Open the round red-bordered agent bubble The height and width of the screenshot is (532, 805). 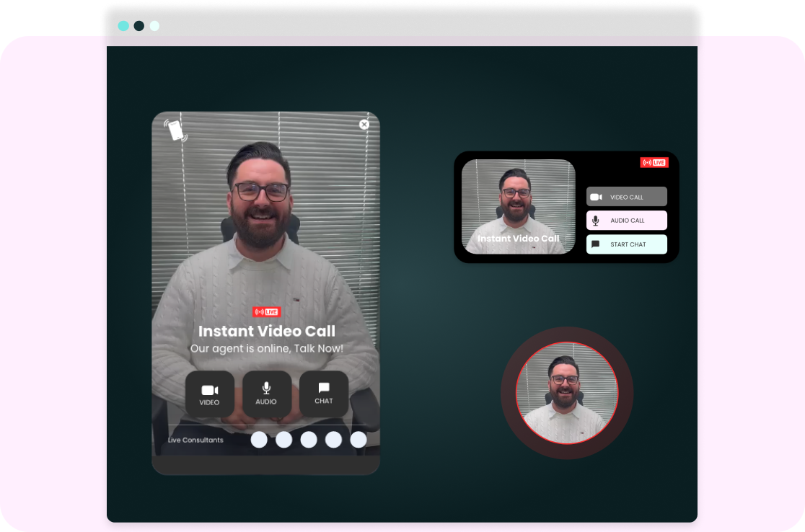pyautogui.click(x=566, y=393)
